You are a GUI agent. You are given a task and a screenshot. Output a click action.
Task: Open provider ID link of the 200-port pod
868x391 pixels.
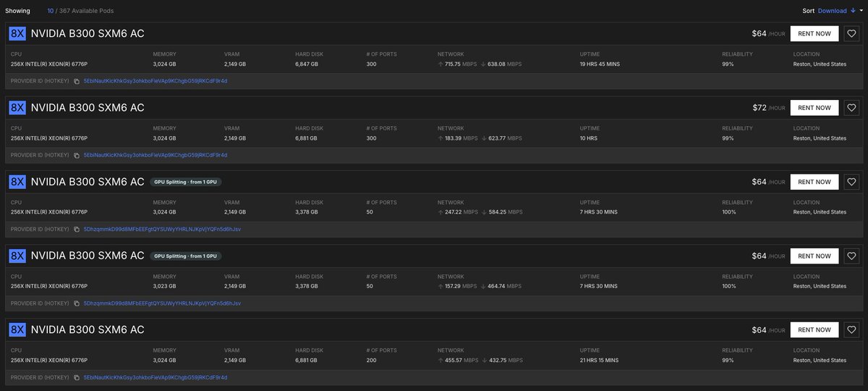[156, 377]
